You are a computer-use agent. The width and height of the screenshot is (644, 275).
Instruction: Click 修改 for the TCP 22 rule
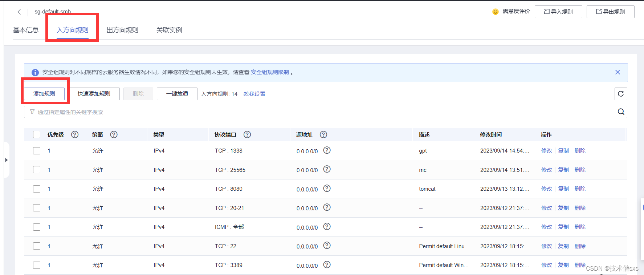(547, 246)
